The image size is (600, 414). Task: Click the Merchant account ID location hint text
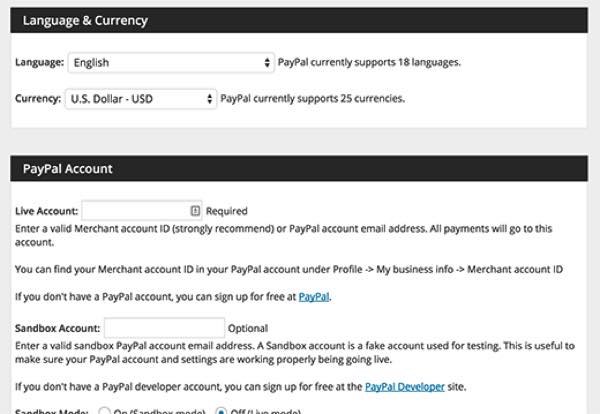pyautogui.click(x=289, y=269)
